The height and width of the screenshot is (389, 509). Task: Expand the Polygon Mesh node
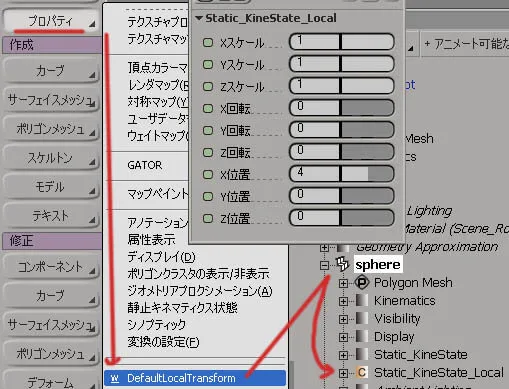point(343,283)
